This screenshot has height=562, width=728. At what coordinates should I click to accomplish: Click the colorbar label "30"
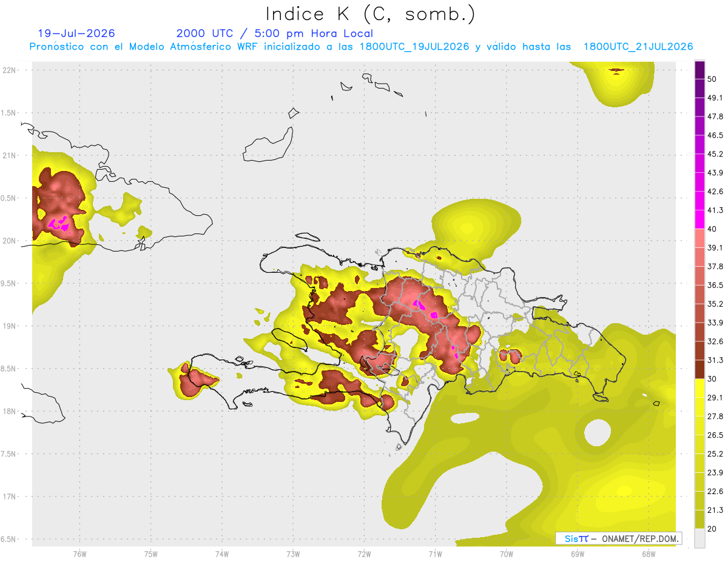[x=712, y=379]
